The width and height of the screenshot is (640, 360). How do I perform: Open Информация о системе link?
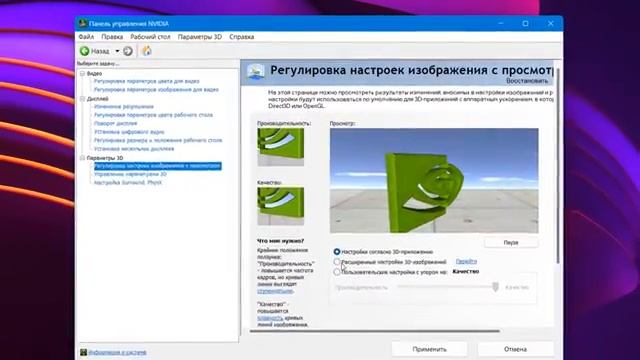(117, 352)
